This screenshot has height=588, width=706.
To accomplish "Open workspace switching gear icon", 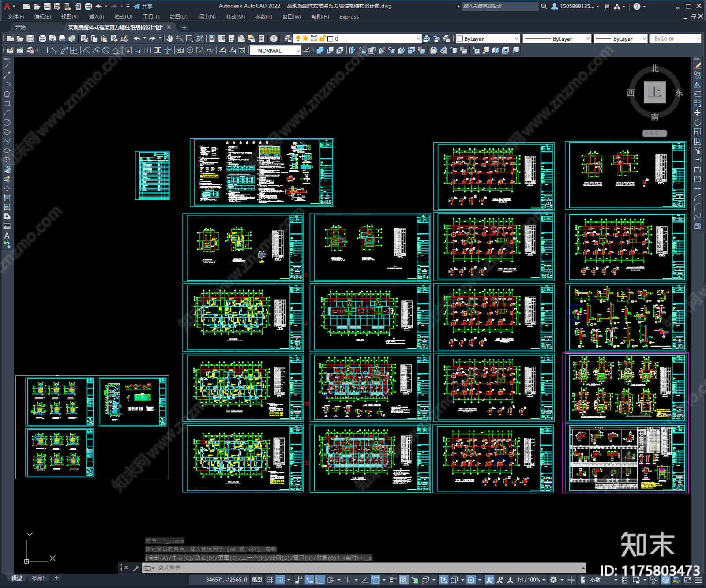I will point(553,580).
